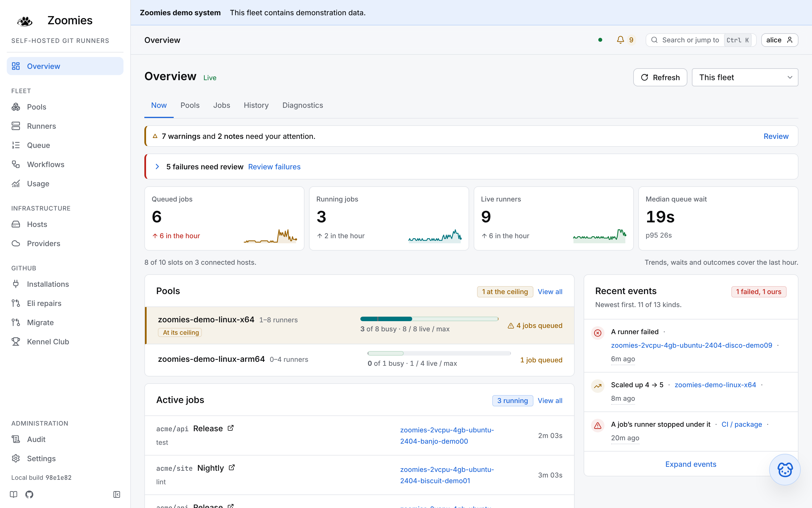Click View all in Pools card

point(550,292)
